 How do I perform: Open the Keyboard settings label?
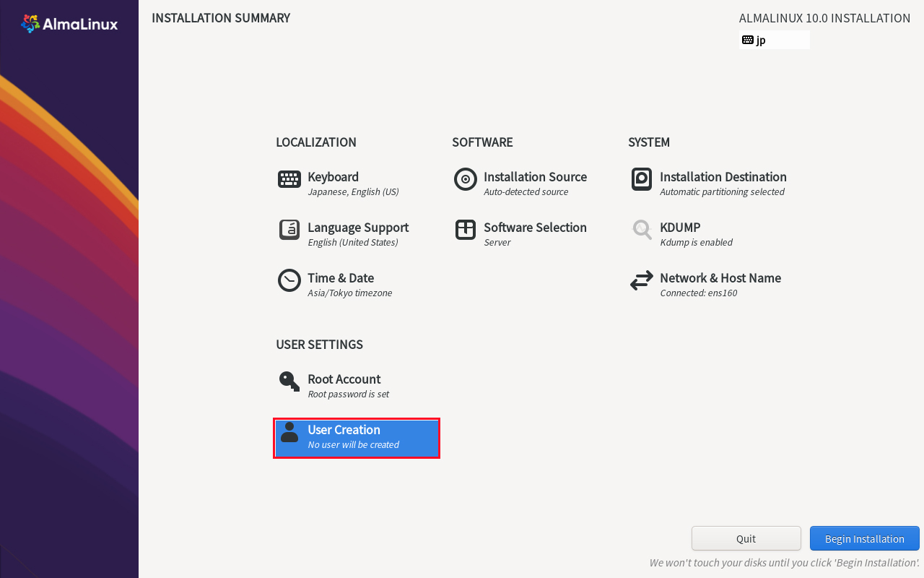tap(333, 177)
